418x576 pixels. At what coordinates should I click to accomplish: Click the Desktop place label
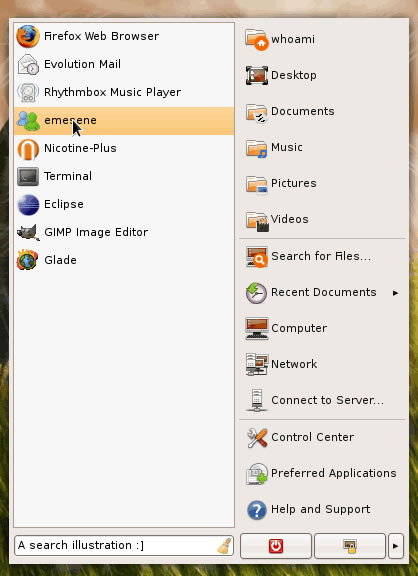(x=293, y=75)
